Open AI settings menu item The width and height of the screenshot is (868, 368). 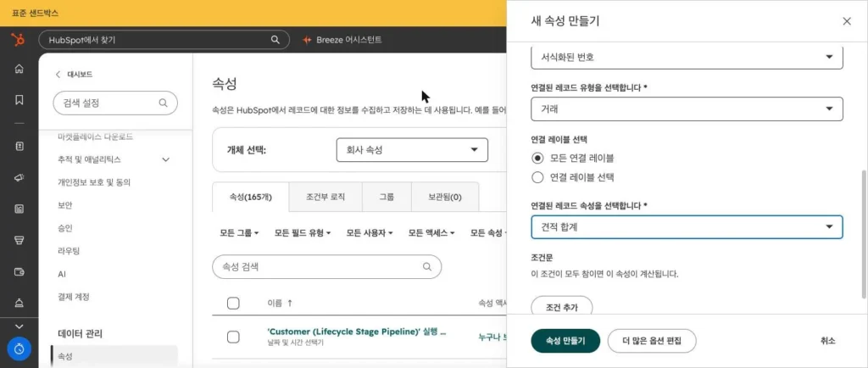62,274
